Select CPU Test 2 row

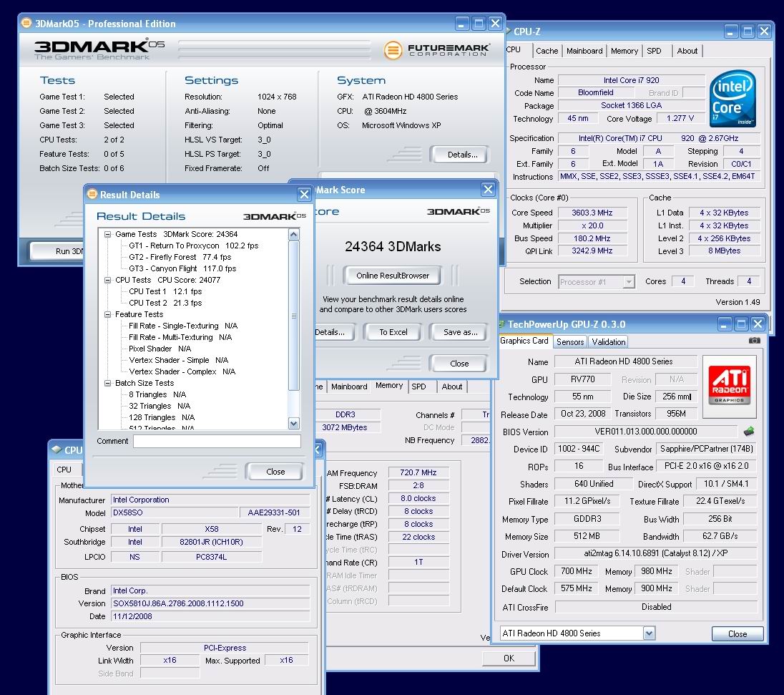point(165,303)
